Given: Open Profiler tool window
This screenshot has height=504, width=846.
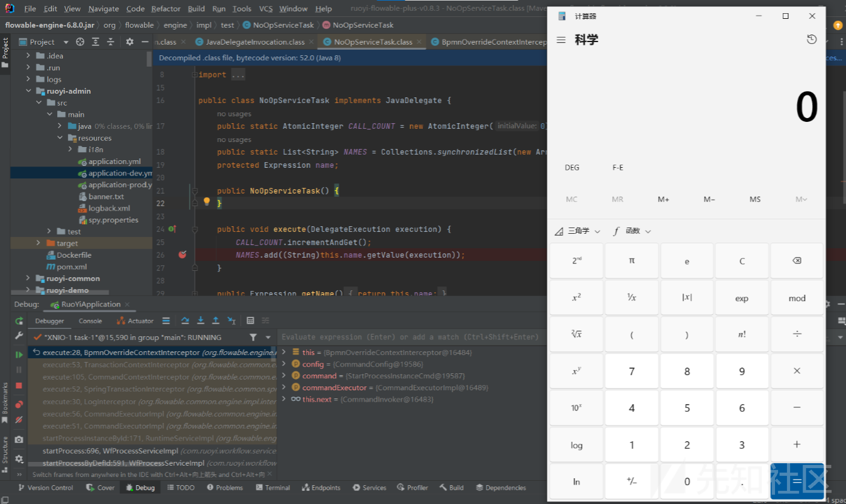Looking at the screenshot, I should coord(412,488).
